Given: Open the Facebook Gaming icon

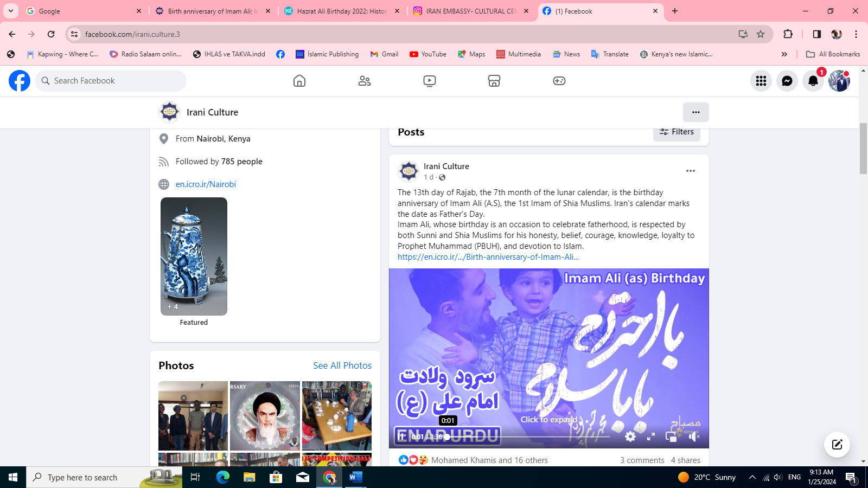Looking at the screenshot, I should pyautogui.click(x=559, y=81).
